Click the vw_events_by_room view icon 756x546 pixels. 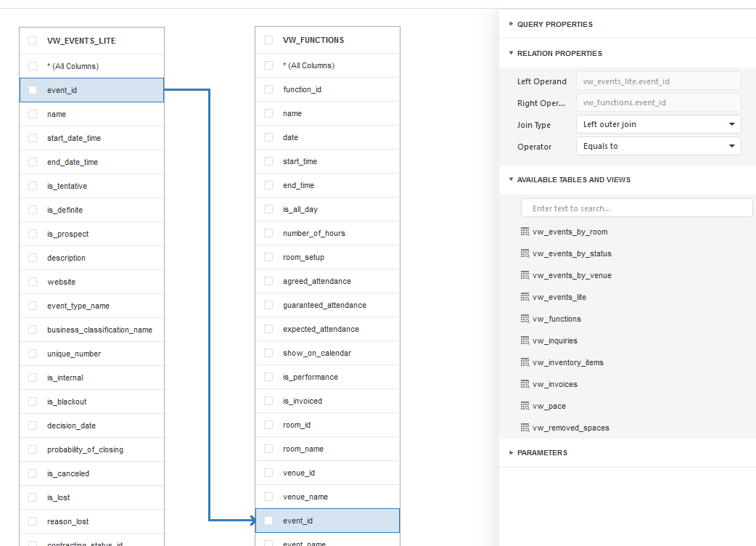click(x=525, y=232)
